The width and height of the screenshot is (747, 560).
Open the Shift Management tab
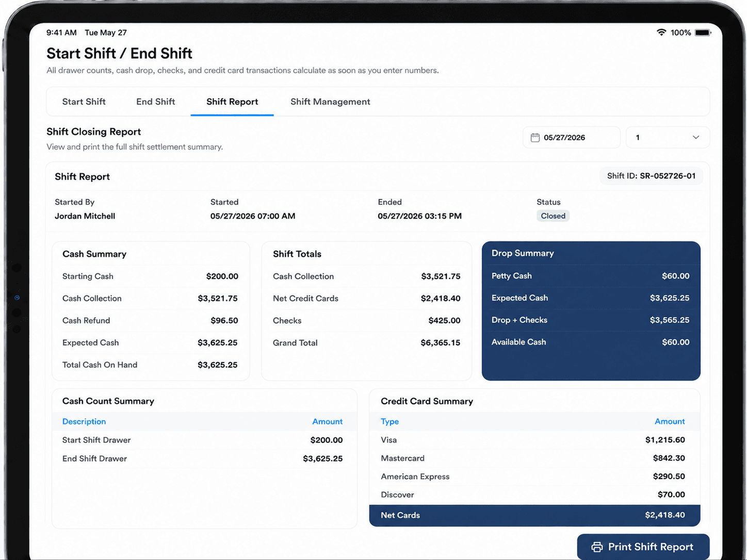(x=330, y=102)
